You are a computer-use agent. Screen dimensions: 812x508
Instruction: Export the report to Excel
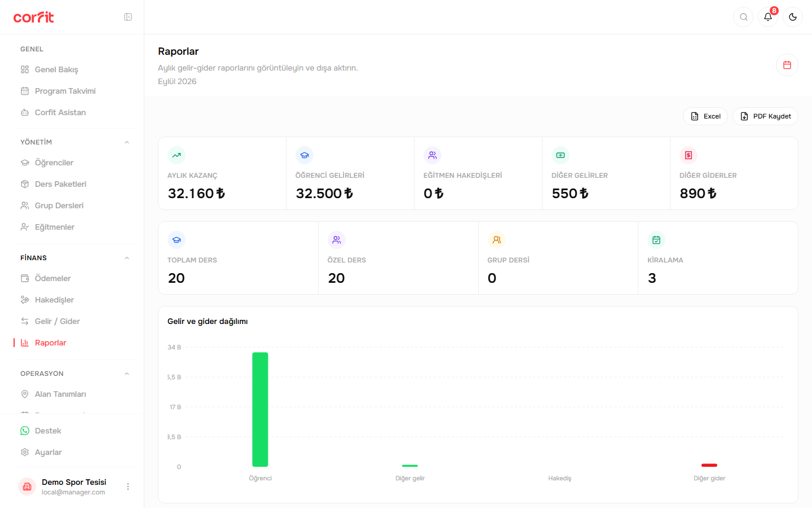(x=705, y=116)
